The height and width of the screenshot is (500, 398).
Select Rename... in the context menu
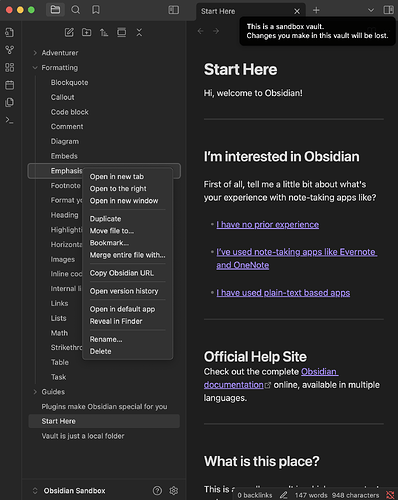pos(106,339)
